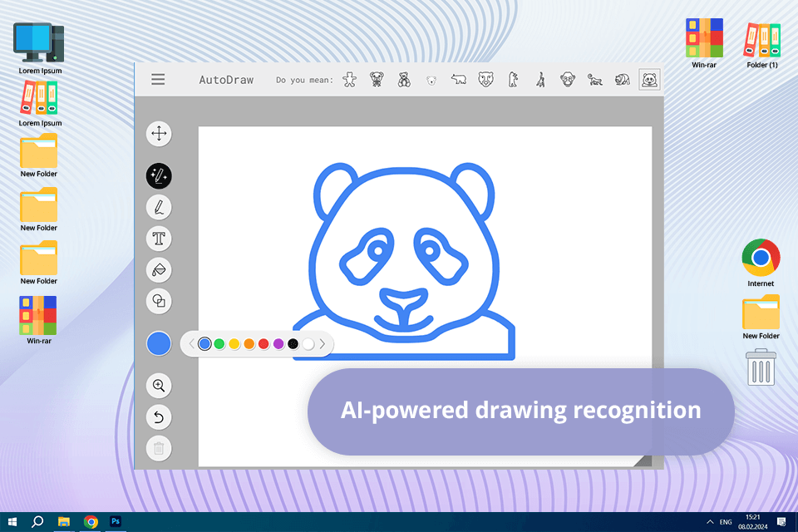Click the canvas resize corner handle

(x=644, y=461)
